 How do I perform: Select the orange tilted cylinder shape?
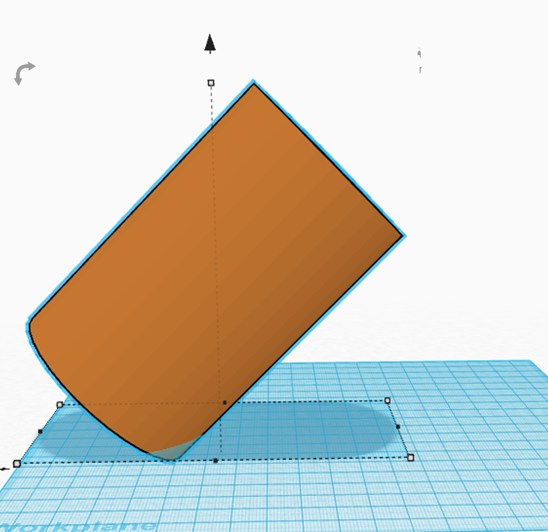tap(216, 269)
